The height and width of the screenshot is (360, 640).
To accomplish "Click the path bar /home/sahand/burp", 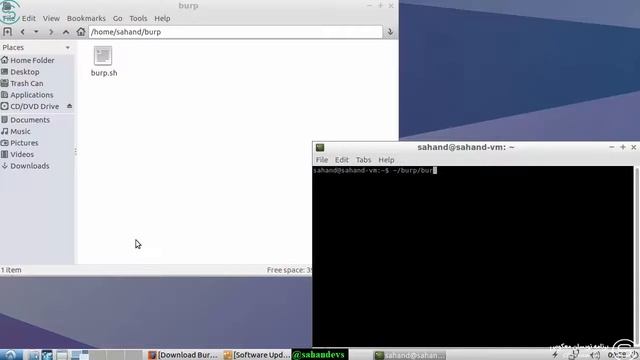I will [x=236, y=32].
